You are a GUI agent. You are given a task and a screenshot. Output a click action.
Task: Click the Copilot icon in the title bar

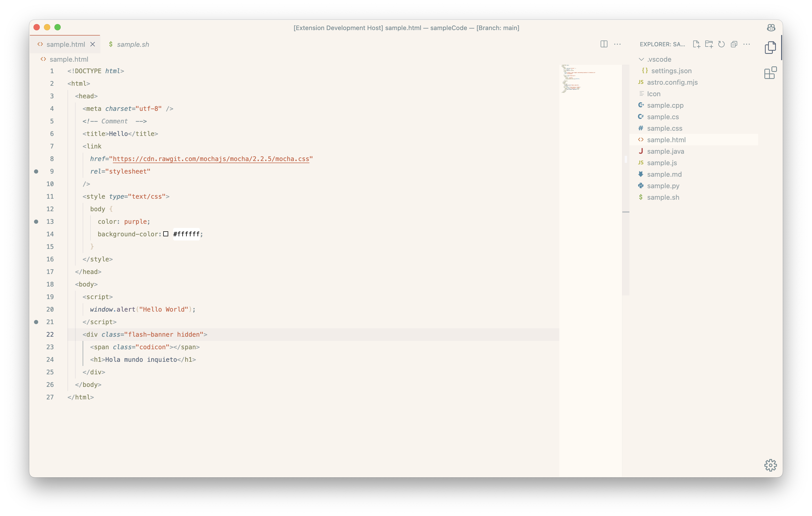click(771, 28)
